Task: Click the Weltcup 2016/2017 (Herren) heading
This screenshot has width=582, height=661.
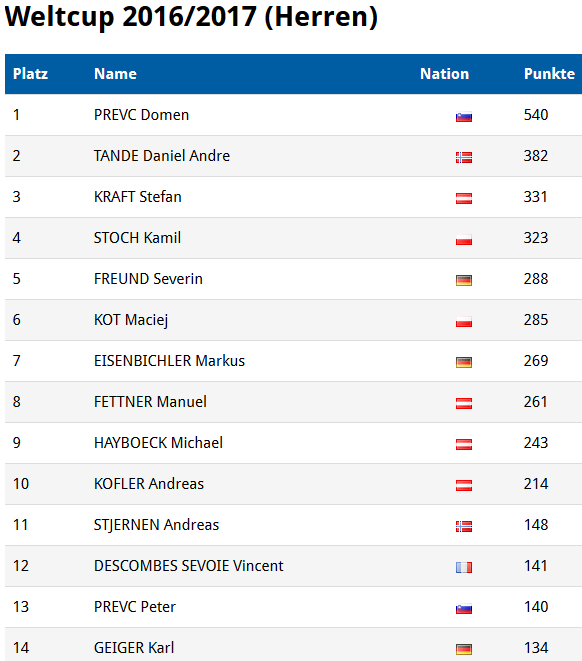Action: click(191, 17)
